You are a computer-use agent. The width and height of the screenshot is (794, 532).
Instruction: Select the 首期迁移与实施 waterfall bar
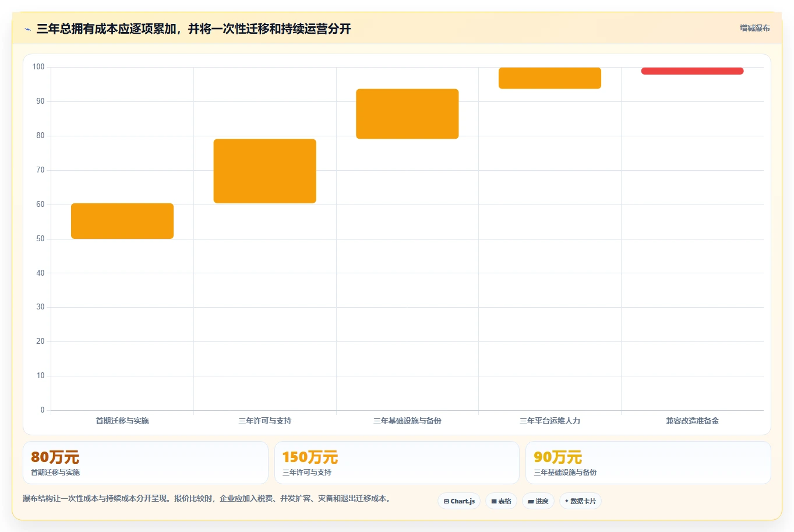click(122, 221)
